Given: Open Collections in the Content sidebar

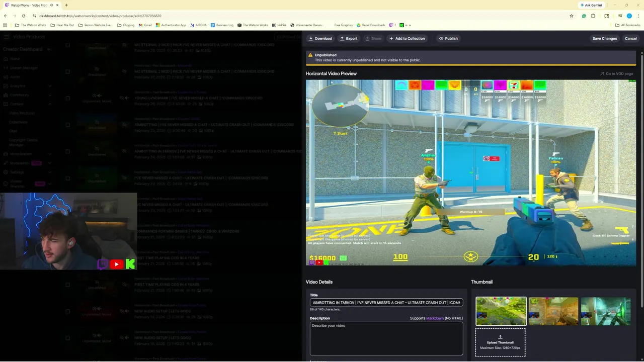Looking at the screenshot, I should (x=19, y=122).
